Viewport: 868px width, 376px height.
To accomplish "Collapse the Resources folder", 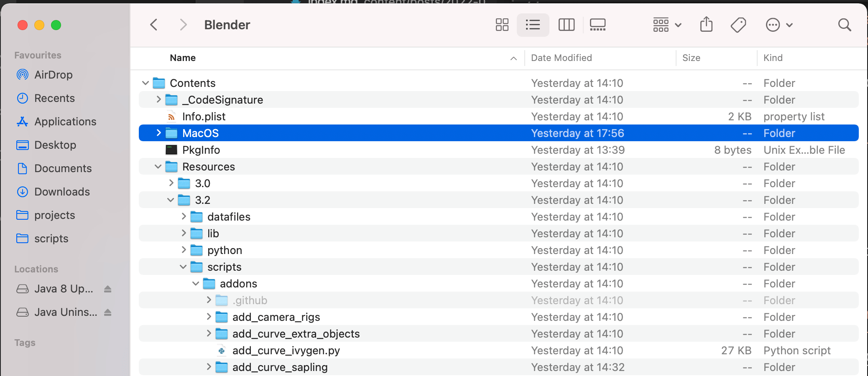I will [x=158, y=167].
